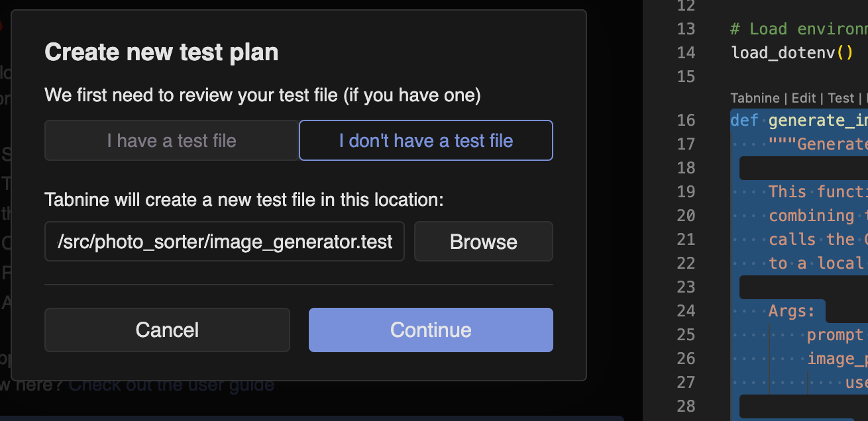Click the test file location path field

click(x=225, y=242)
